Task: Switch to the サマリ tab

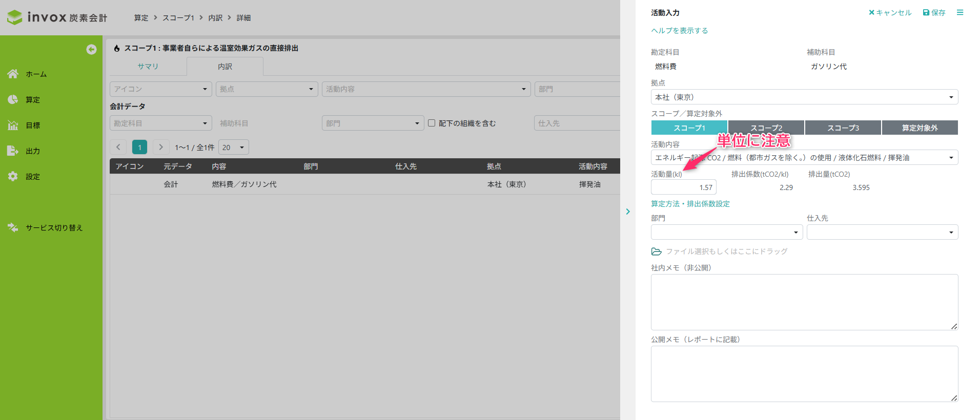Action: pos(148,67)
